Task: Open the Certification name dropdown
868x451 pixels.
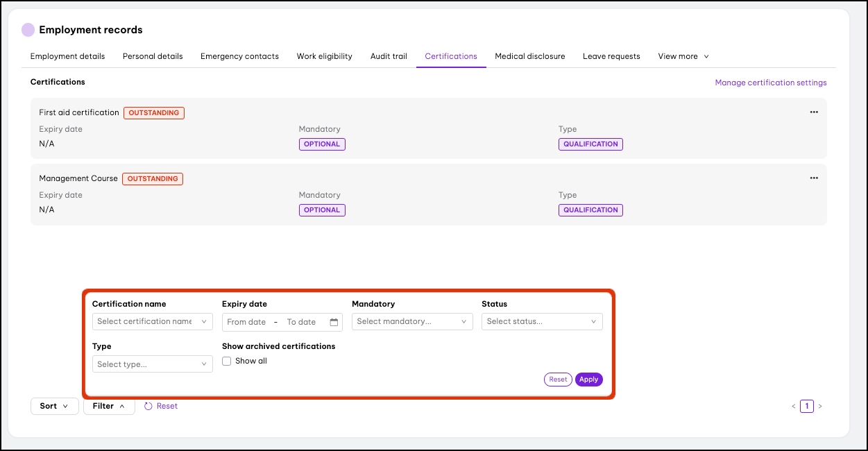Action: point(152,322)
